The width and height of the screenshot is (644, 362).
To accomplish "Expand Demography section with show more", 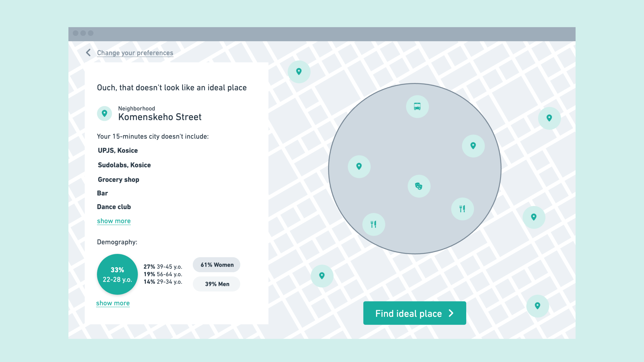I will 113,303.
